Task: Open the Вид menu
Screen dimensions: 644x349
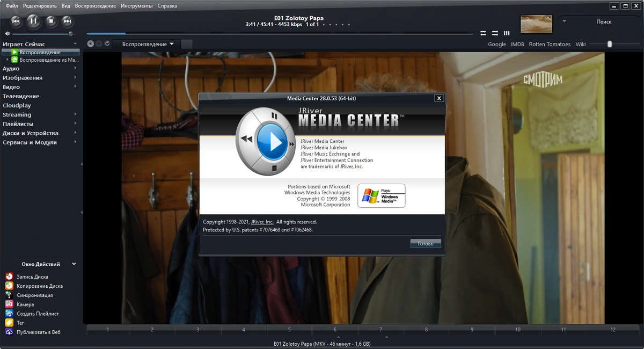Action: 66,6
